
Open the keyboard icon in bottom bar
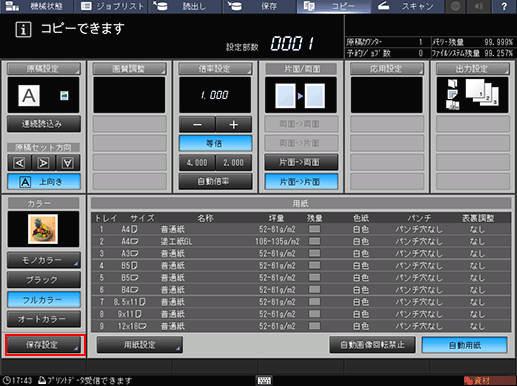pyautogui.click(x=265, y=380)
